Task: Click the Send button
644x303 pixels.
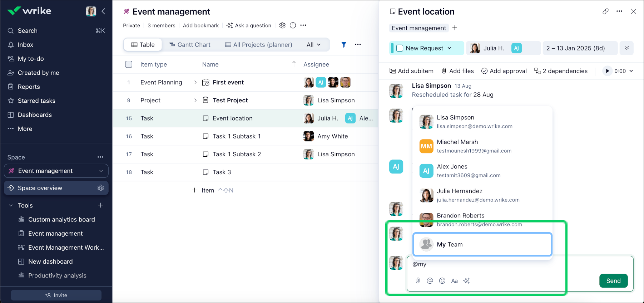Action: (613, 281)
